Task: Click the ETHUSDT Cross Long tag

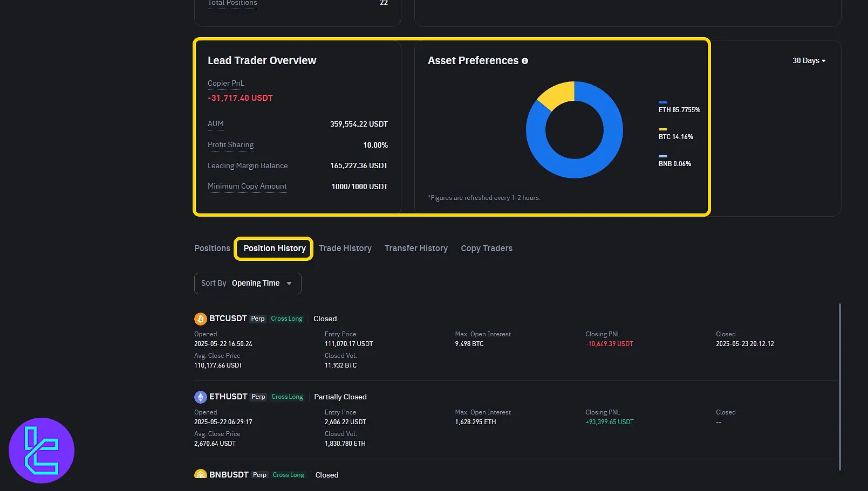Action: (x=287, y=397)
